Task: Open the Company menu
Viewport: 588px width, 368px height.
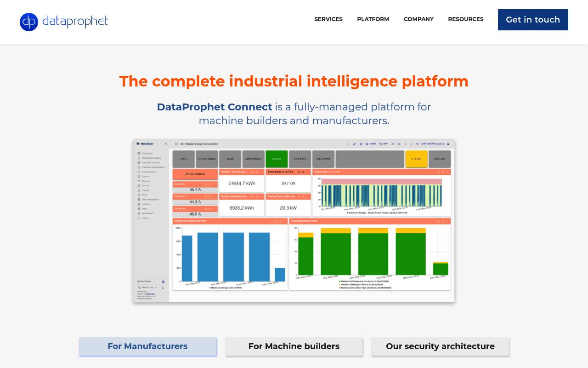Action: 418,19
